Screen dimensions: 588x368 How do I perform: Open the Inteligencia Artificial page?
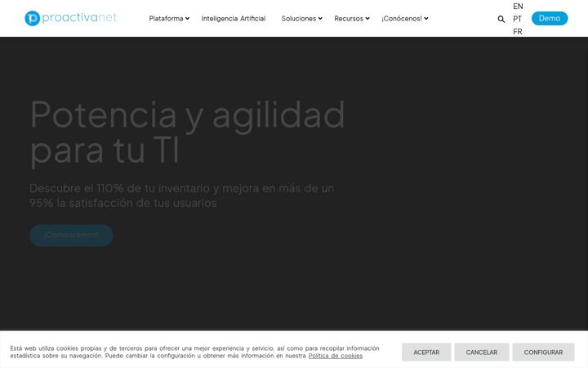234,18
